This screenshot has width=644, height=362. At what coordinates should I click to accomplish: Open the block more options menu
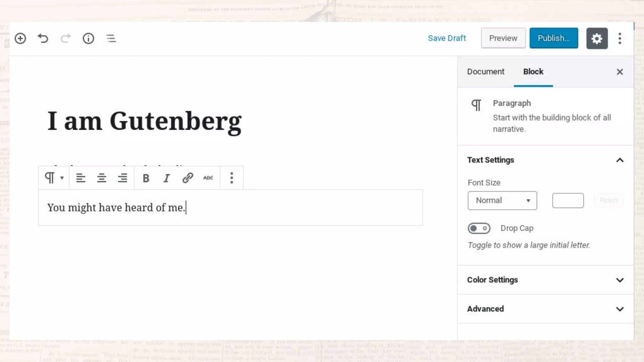[232, 178]
